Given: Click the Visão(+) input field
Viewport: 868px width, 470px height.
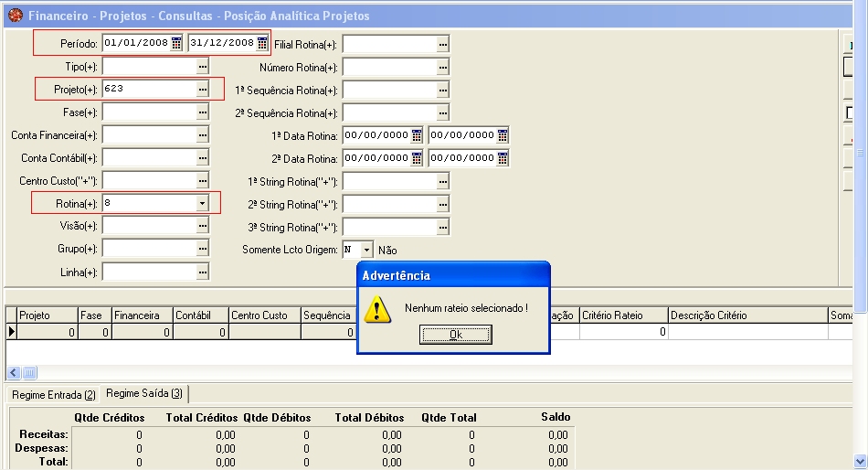Looking at the screenshot, I should pos(150,226).
